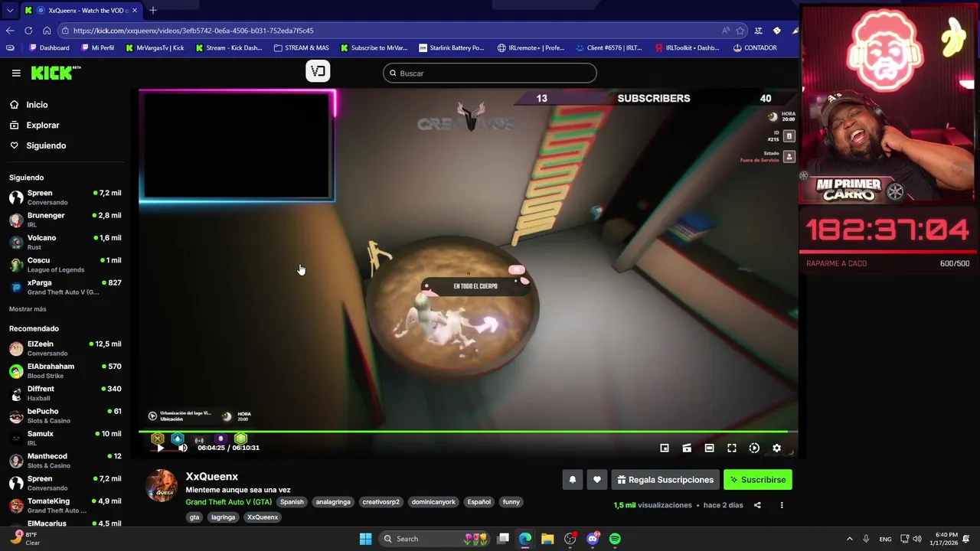The width and height of the screenshot is (980, 551).
Task: Open Dashboard bookmark
Action: coord(49,47)
